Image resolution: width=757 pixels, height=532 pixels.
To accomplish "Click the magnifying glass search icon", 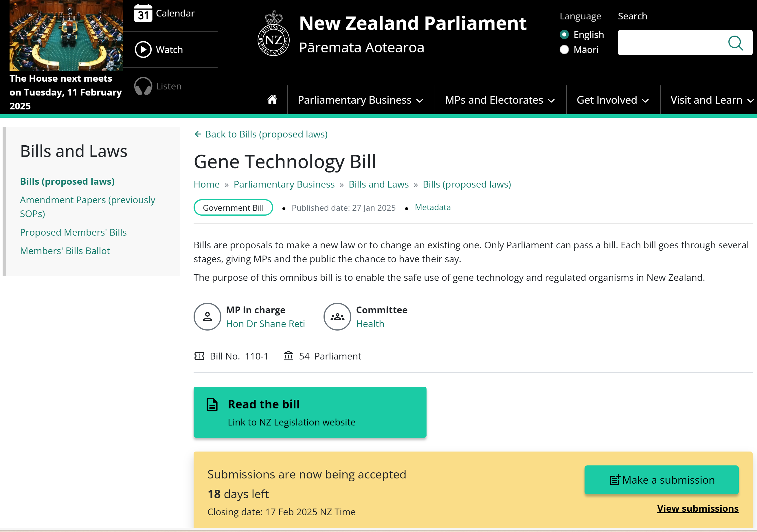I will [736, 43].
